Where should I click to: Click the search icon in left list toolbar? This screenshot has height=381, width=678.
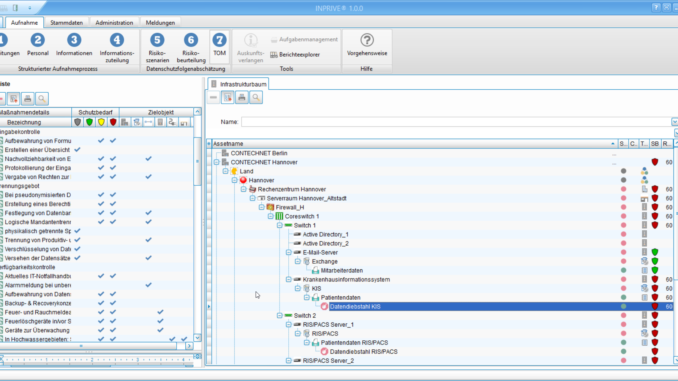42,99
